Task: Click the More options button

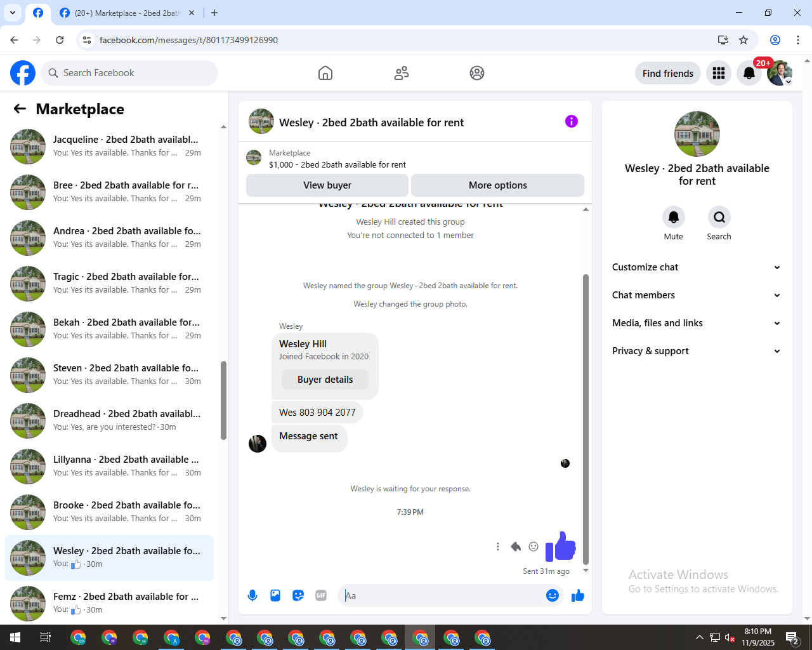Action: [498, 185]
